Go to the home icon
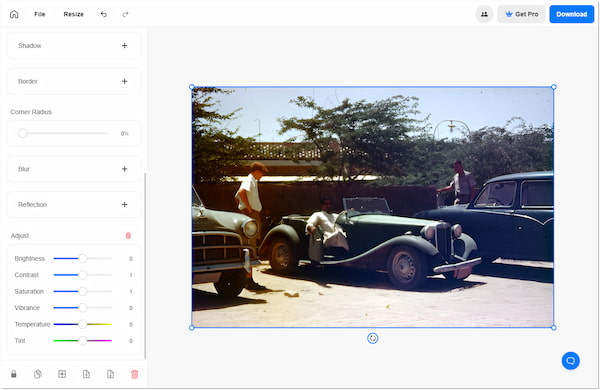This screenshot has height=390, width=600. click(14, 14)
